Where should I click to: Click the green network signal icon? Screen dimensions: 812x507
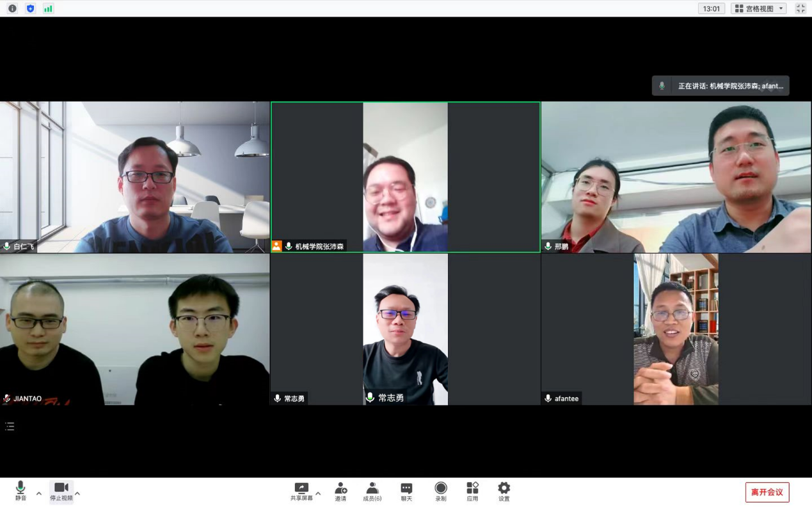(48, 8)
